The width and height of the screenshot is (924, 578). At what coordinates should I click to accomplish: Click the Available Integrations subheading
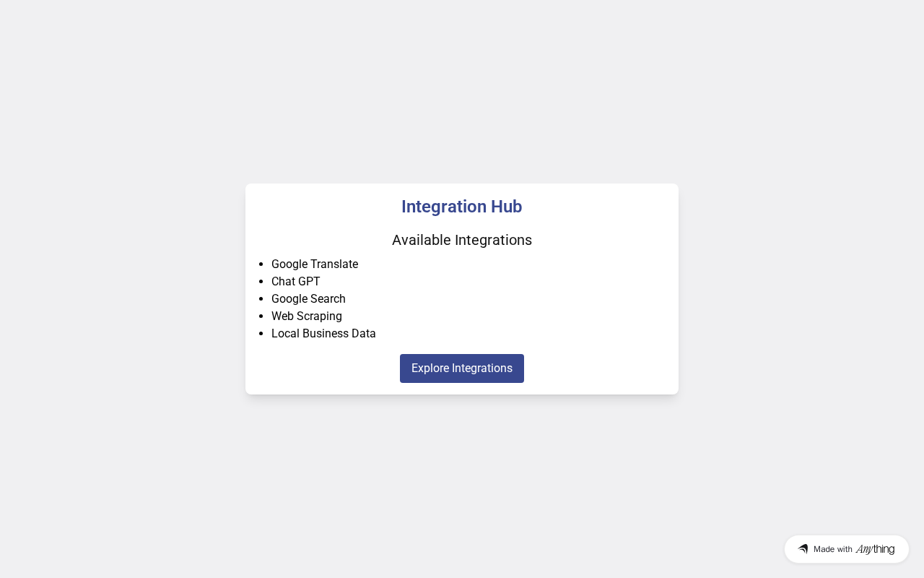[462, 240]
